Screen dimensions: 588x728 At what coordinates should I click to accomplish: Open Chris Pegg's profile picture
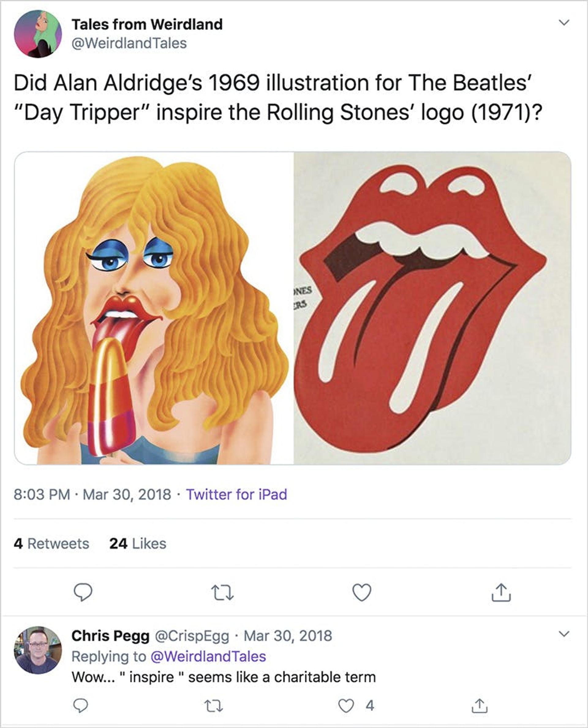click(38, 650)
